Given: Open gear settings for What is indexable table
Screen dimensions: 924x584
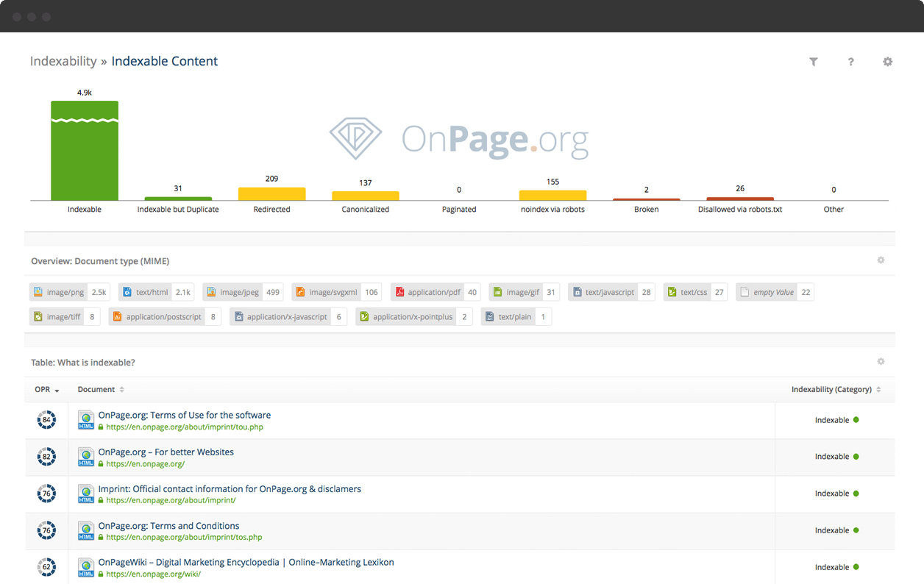Looking at the screenshot, I should [x=881, y=362].
